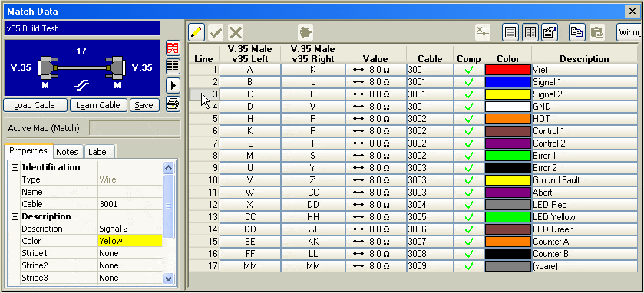Close the Match Data window
Image resolution: width=644 pixels, height=293 pixels.
tap(632, 12)
